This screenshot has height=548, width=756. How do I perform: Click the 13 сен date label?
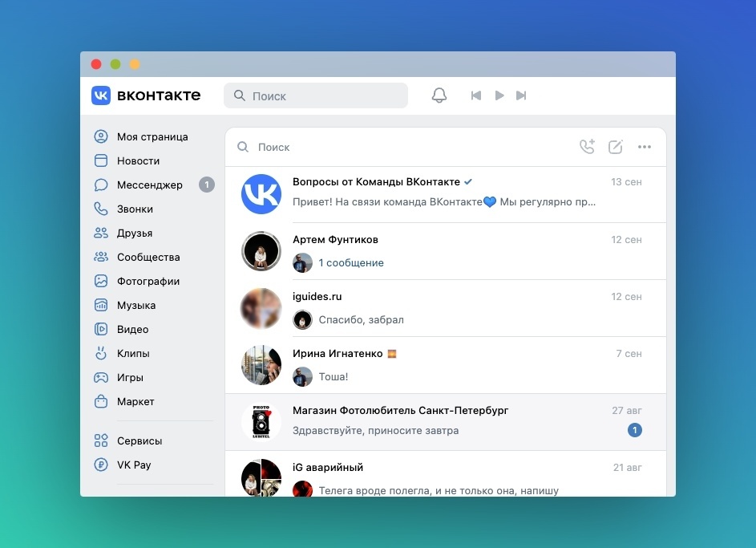[626, 182]
